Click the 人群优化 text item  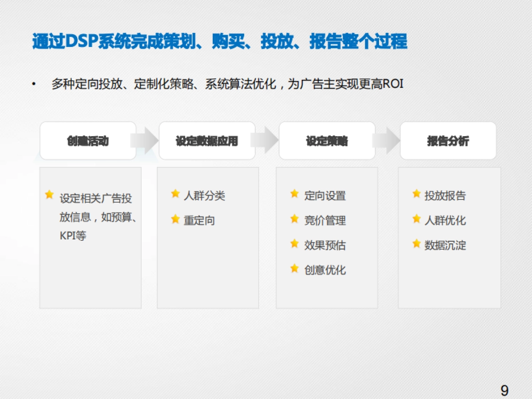[x=445, y=220]
